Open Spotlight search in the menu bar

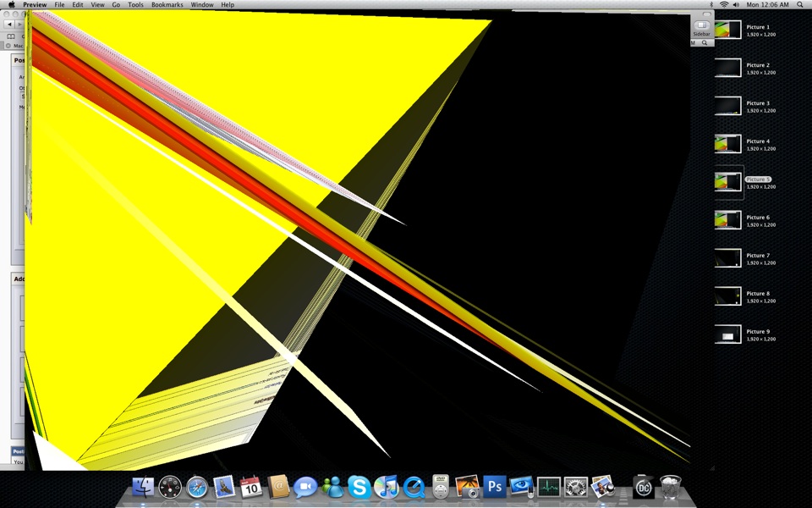point(801,4)
